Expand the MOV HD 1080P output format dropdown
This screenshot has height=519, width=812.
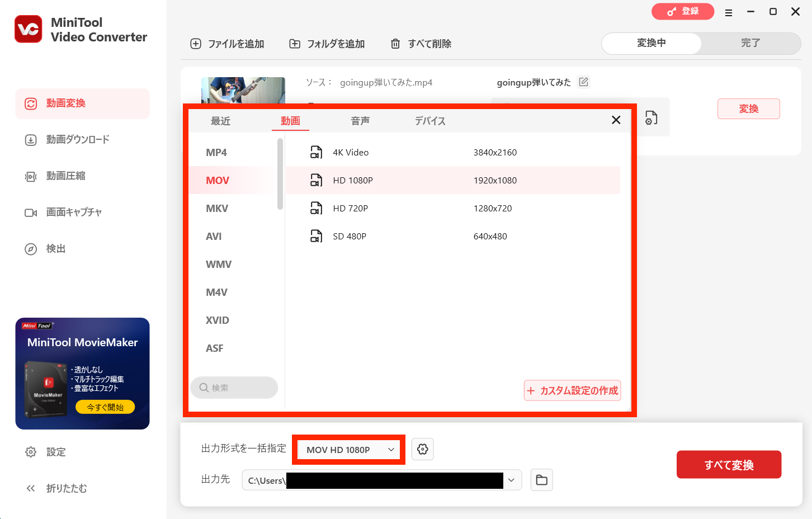[348, 450]
